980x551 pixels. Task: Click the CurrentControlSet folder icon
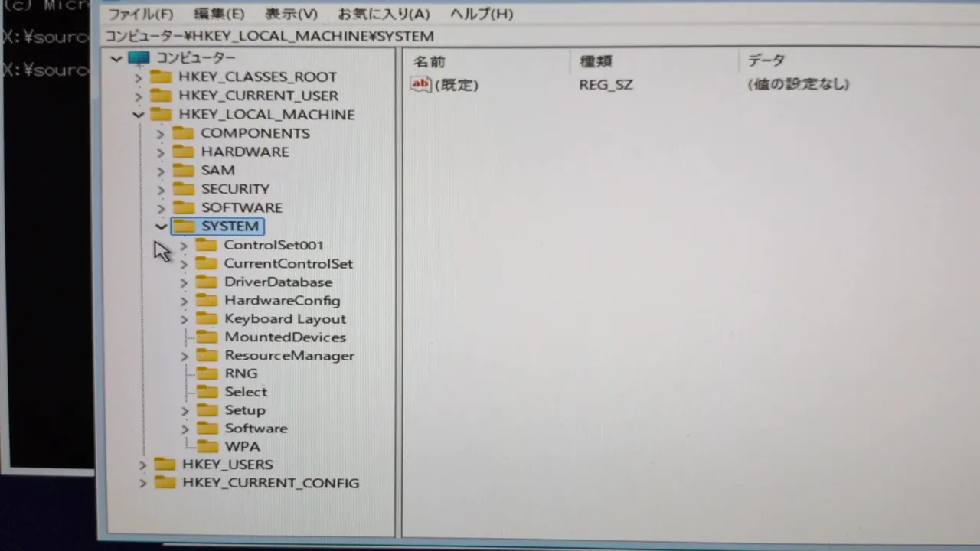tap(206, 262)
